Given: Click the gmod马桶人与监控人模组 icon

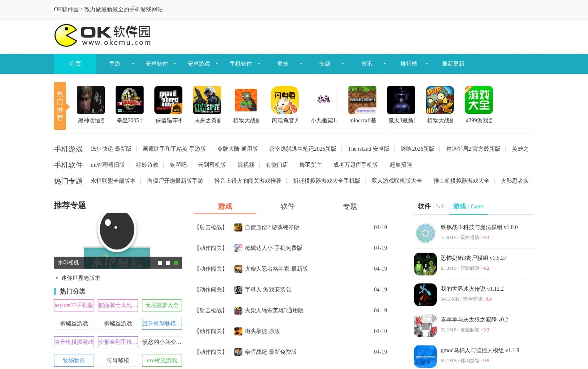Looking at the screenshot, I should click(425, 356).
